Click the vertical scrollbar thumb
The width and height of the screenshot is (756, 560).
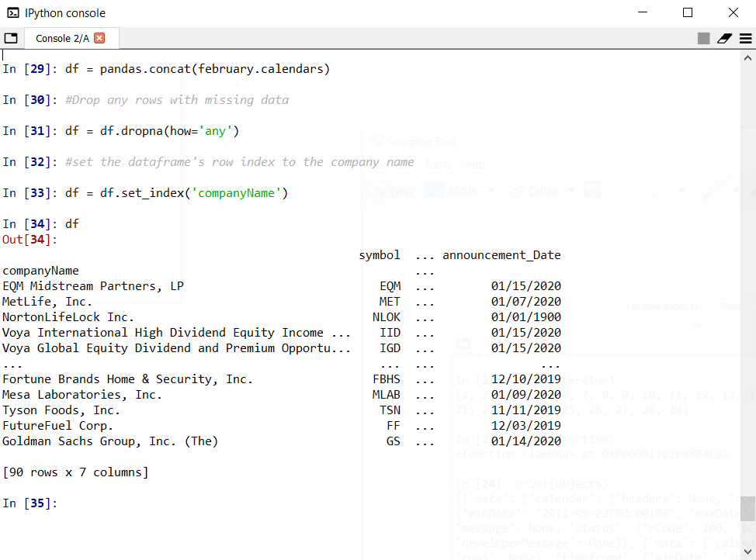pyautogui.click(x=747, y=509)
